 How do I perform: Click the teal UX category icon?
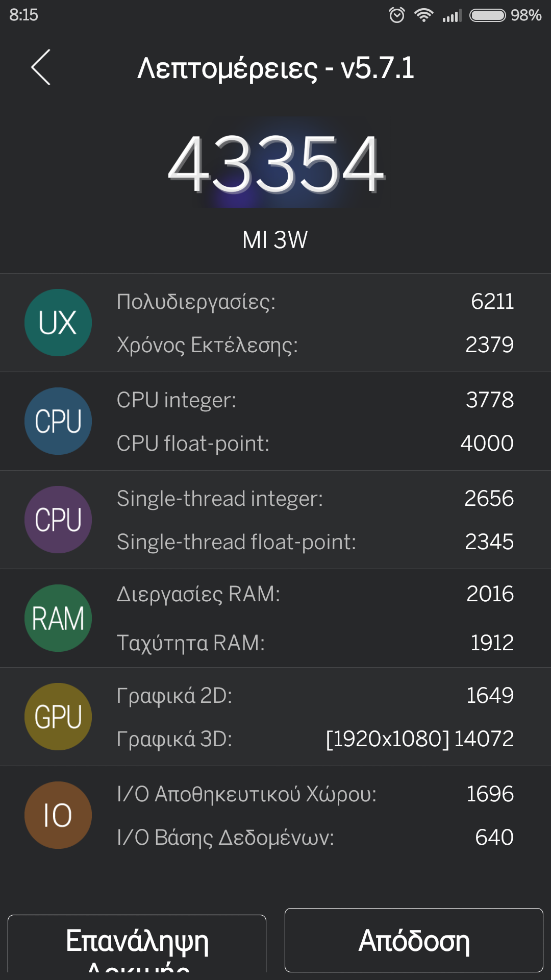[x=58, y=323]
